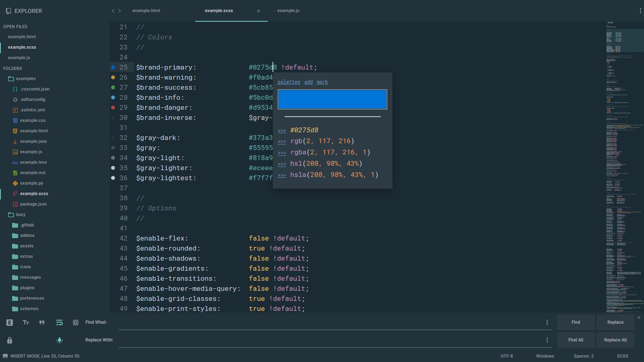Open the palettes link in the color popup

point(289,82)
